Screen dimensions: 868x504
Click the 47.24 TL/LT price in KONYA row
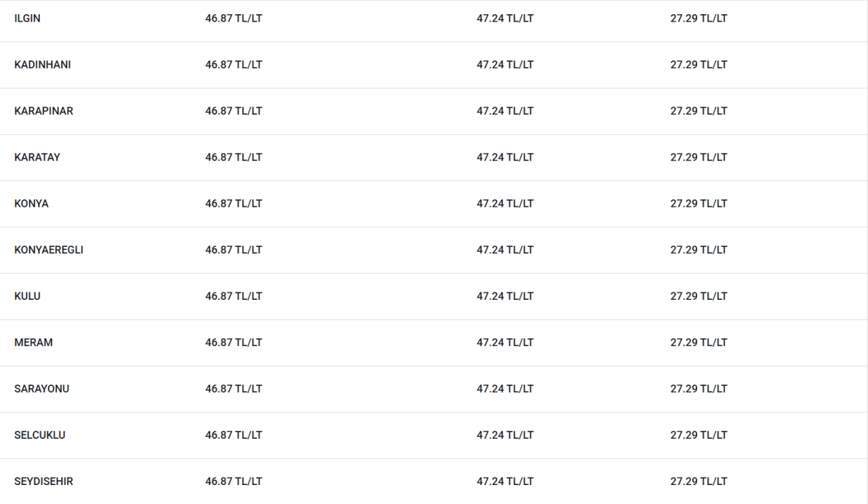point(505,203)
